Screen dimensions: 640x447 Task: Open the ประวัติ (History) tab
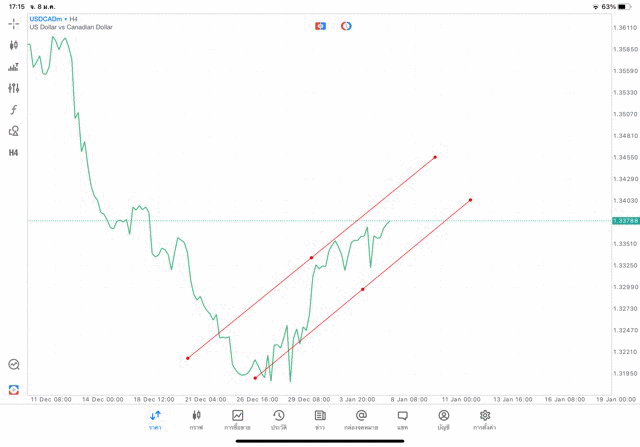[279, 420]
